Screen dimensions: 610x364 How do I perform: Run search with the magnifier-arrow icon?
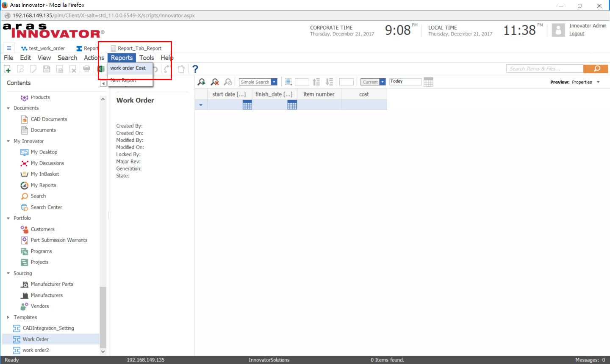click(x=202, y=82)
